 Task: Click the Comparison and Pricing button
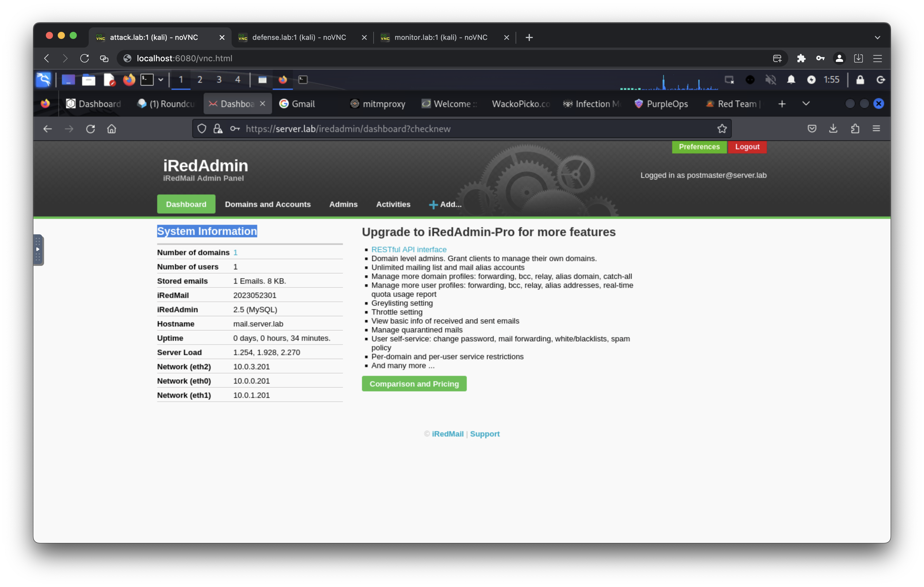click(x=414, y=384)
